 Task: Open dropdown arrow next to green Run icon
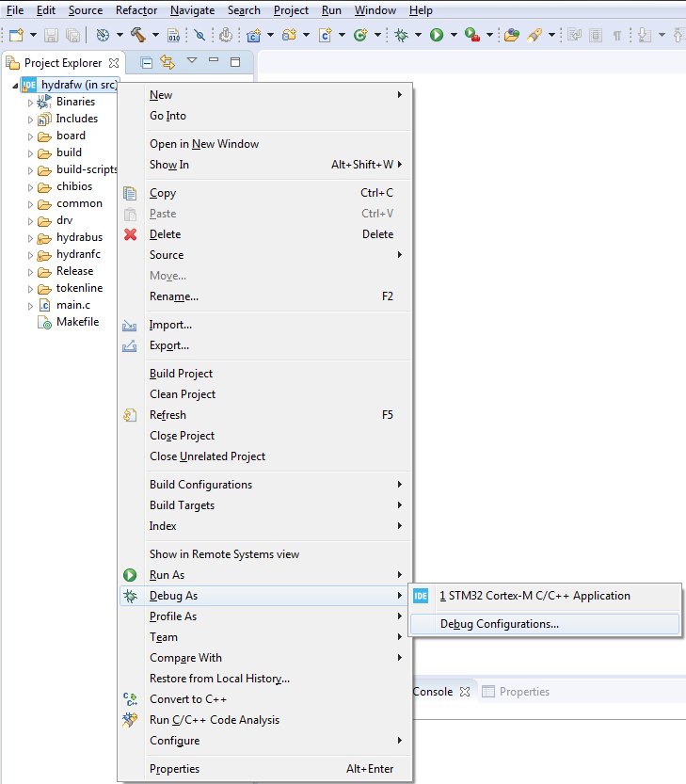point(454,35)
